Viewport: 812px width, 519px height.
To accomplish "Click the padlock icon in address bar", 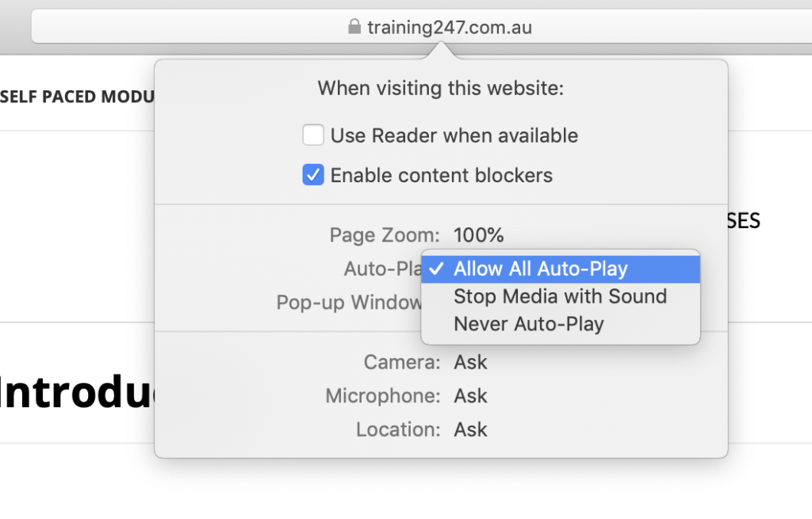I will pos(354,28).
